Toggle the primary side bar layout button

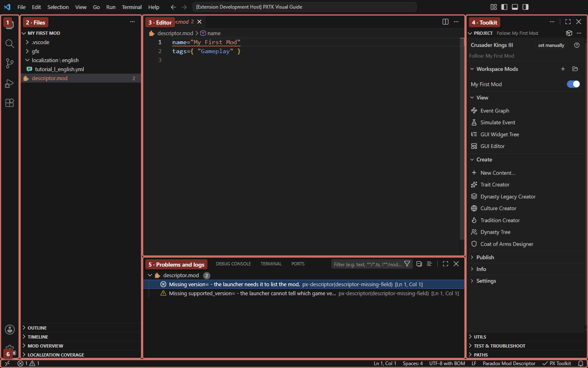(x=504, y=7)
